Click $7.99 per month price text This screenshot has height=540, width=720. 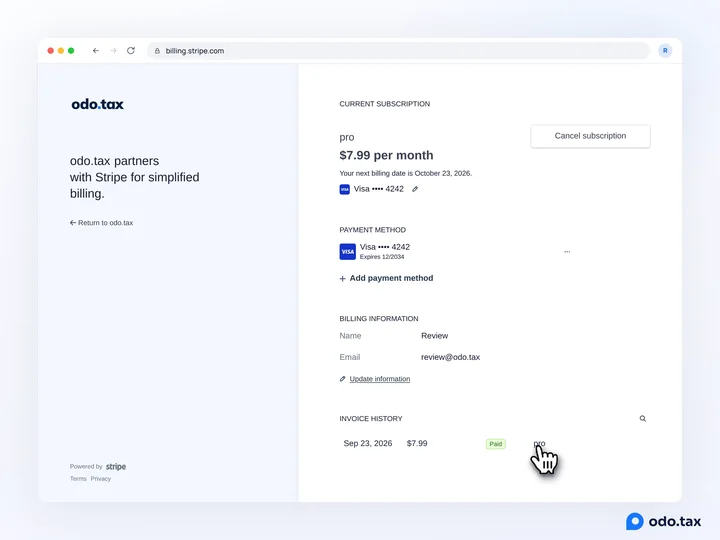click(386, 155)
